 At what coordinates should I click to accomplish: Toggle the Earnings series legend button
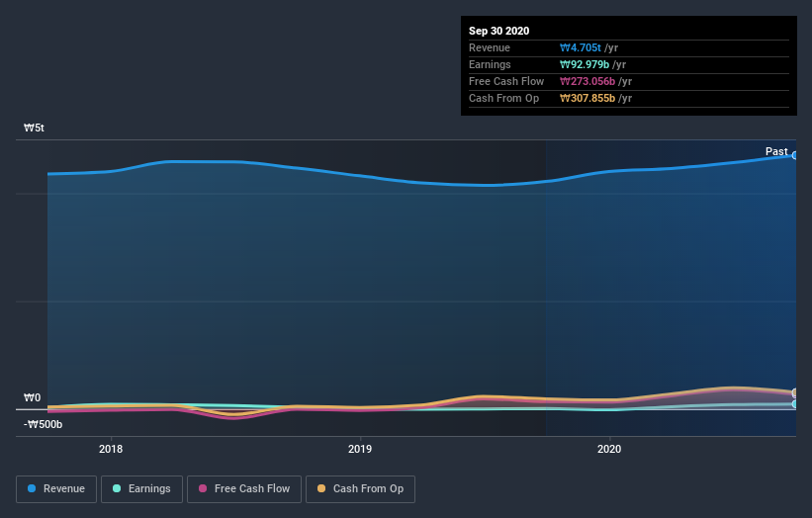click(141, 489)
